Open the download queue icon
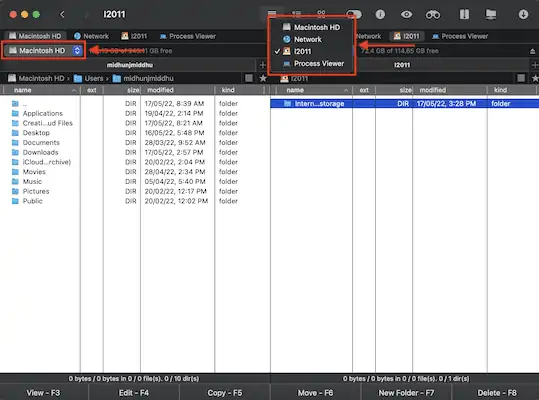The image size is (539, 400). 523,14
